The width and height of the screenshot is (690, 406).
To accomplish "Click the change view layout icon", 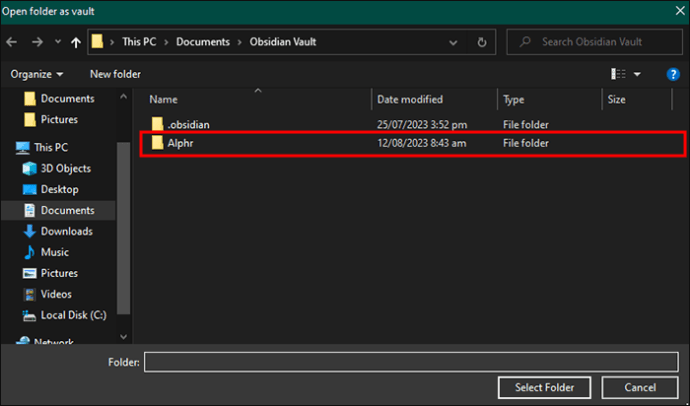I will 618,74.
